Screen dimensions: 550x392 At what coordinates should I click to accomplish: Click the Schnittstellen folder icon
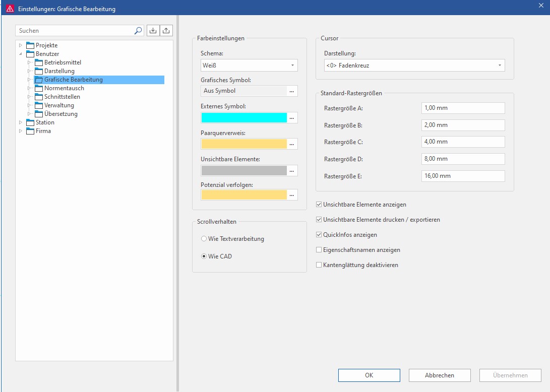pos(39,97)
